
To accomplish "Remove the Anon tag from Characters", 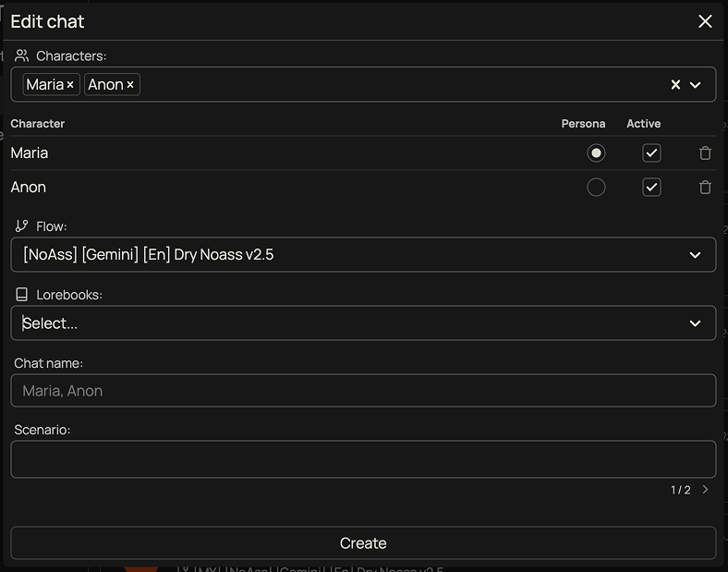I will coord(130,85).
